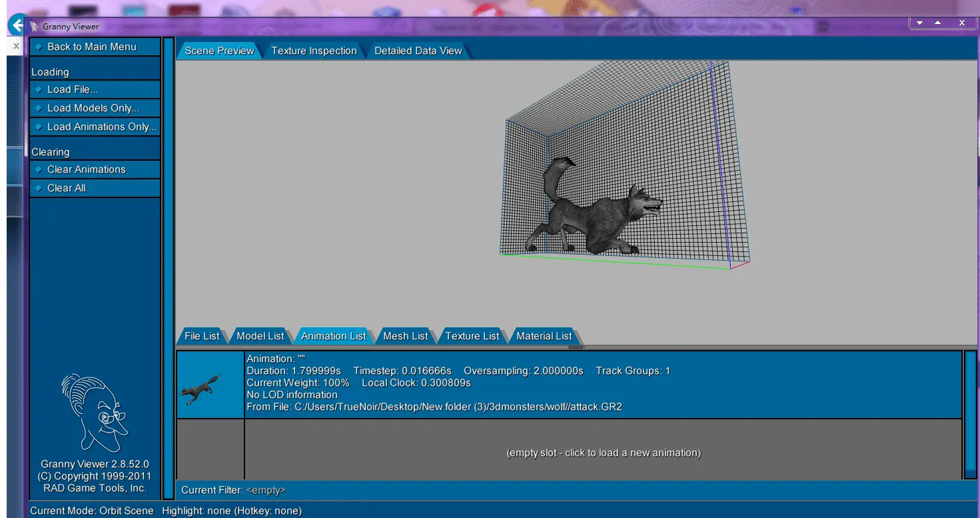Open the Texture Inspection tab

click(314, 51)
